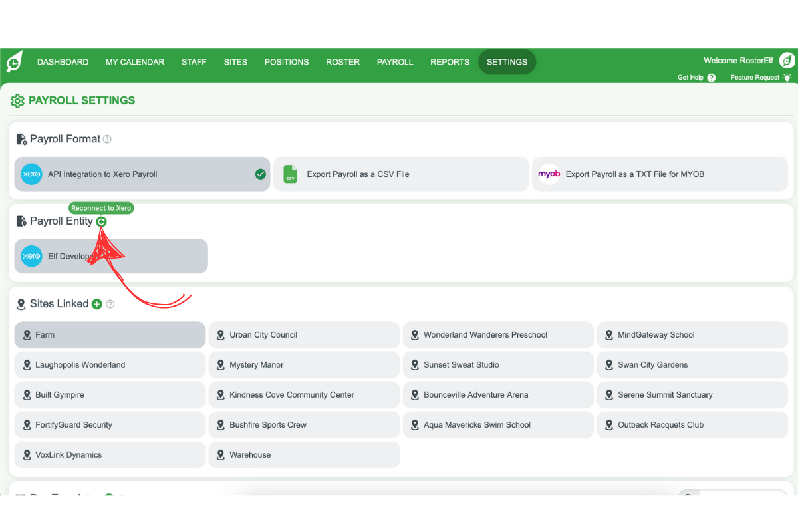Select the Warehouse site tile

304,454
